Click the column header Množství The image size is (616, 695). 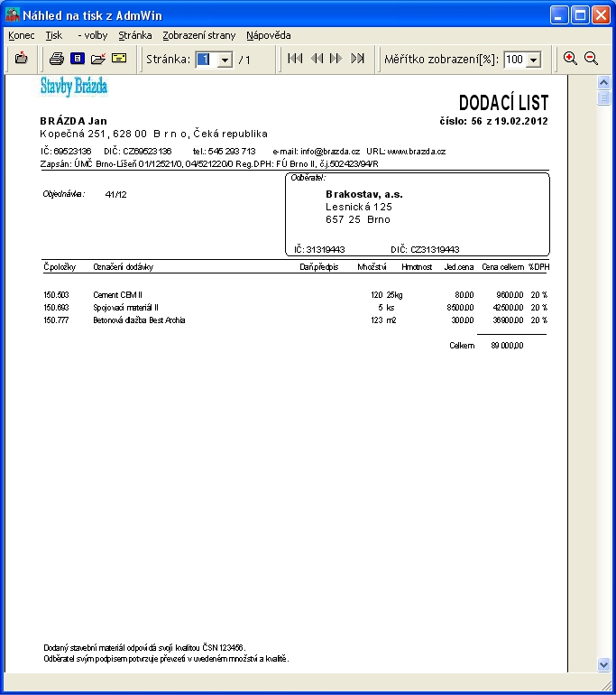click(x=372, y=267)
